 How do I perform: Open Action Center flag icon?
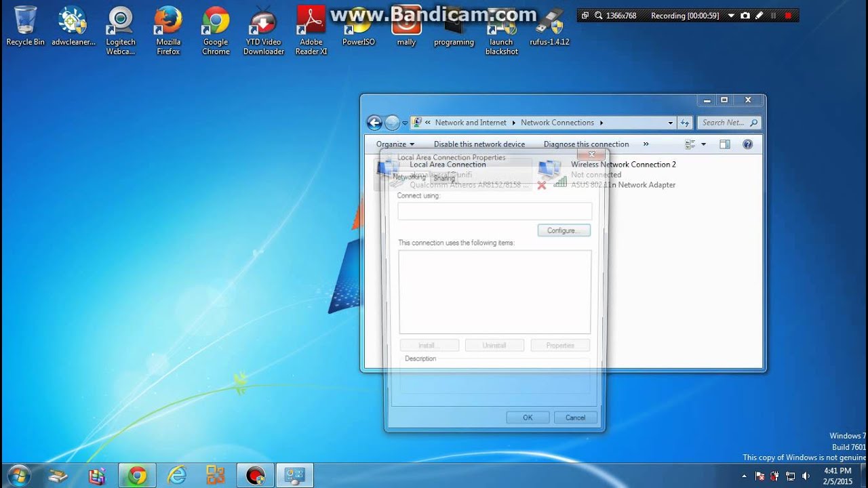coord(759,476)
